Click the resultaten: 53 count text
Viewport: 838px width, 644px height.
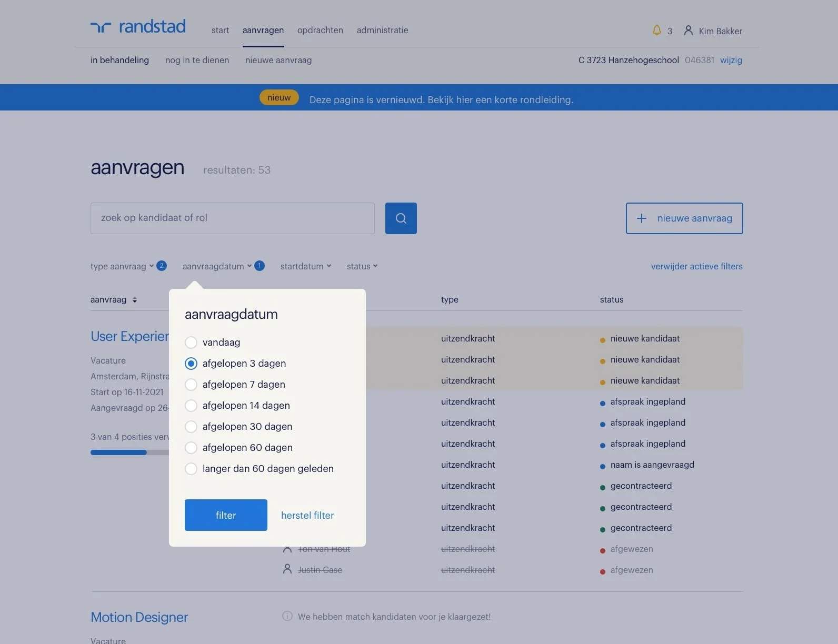coord(237,170)
